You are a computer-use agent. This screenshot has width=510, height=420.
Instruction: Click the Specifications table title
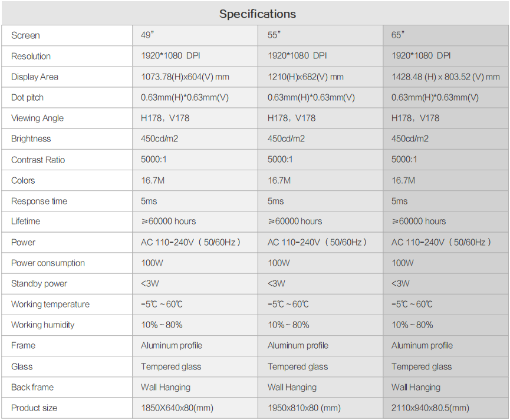pyautogui.click(x=258, y=14)
